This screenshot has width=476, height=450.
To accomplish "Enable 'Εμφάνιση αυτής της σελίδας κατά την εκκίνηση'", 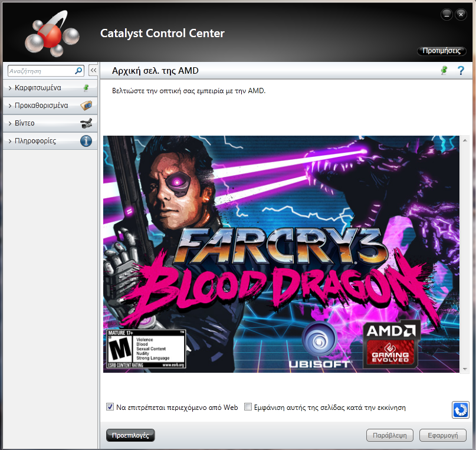I will coord(248,407).
